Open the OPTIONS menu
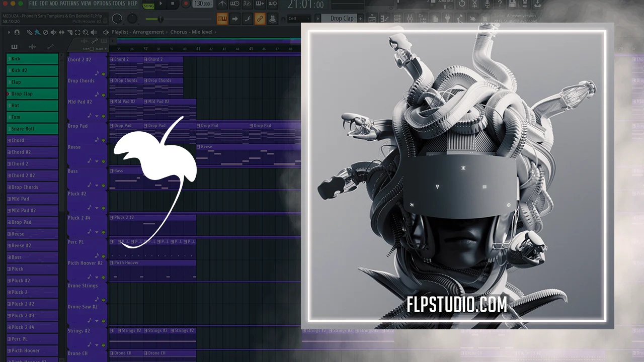 pos(102,4)
